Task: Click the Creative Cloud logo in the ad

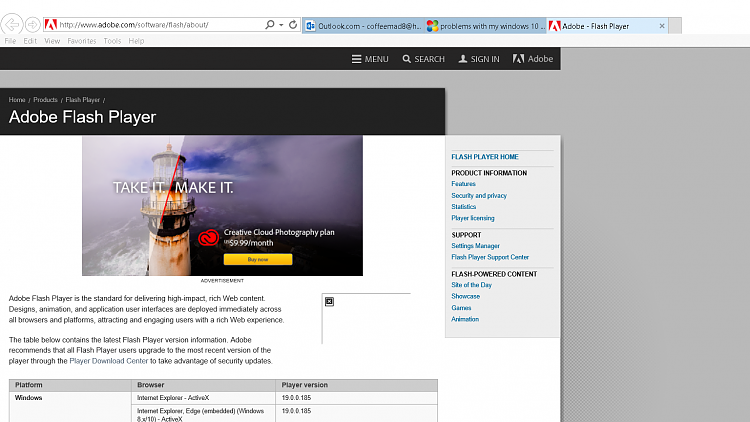Action: coord(209,237)
